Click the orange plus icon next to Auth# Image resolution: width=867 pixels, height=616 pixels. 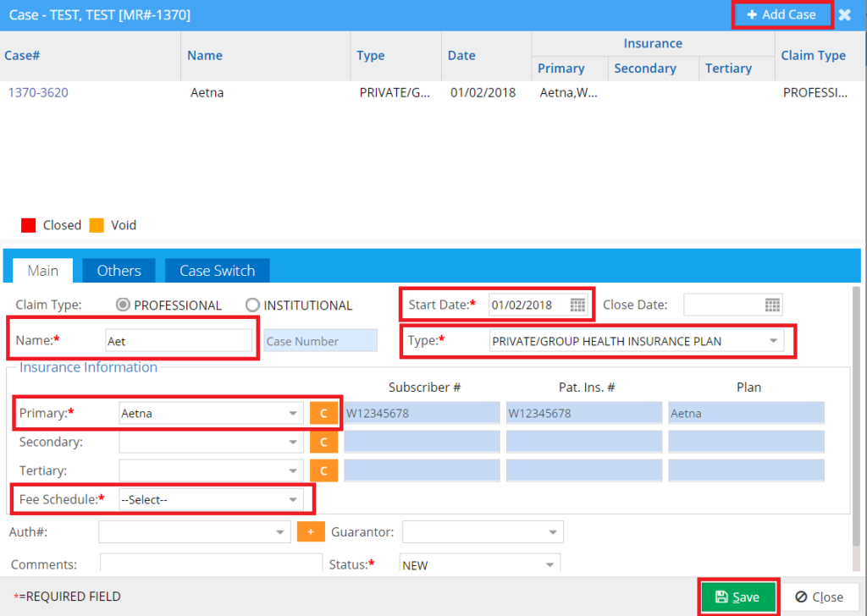tap(309, 531)
